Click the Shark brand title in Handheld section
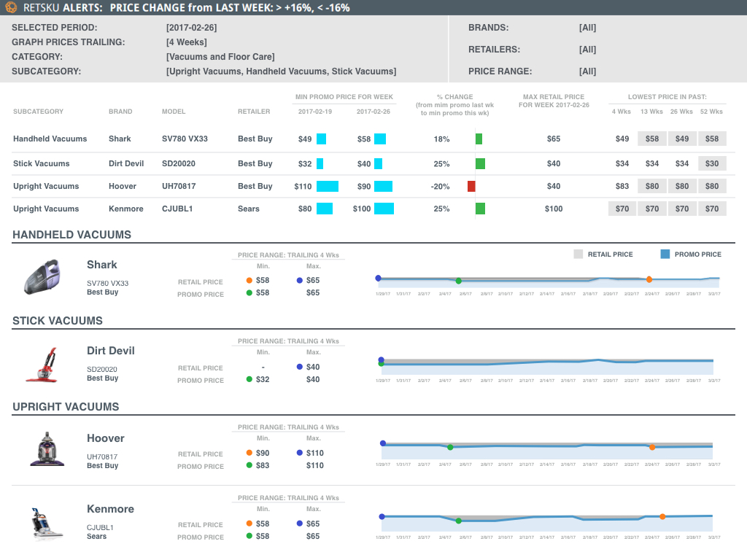 [102, 265]
